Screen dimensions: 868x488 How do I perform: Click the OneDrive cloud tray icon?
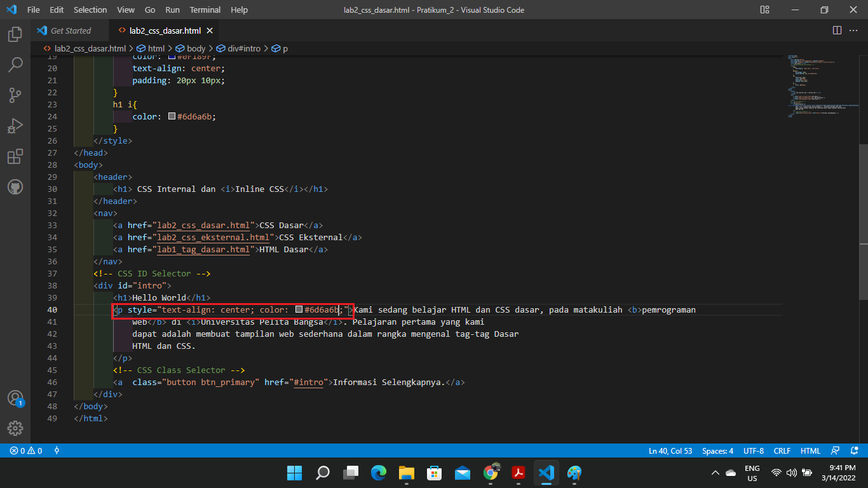(731, 473)
